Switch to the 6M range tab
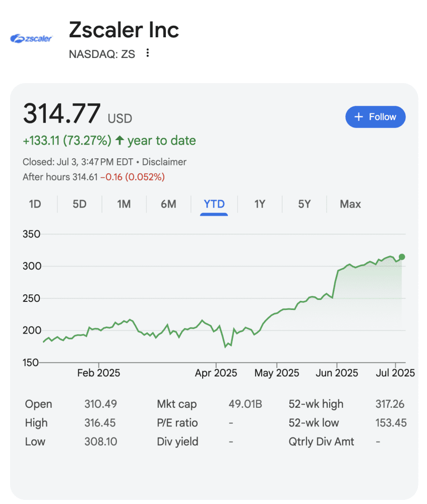 (168, 204)
